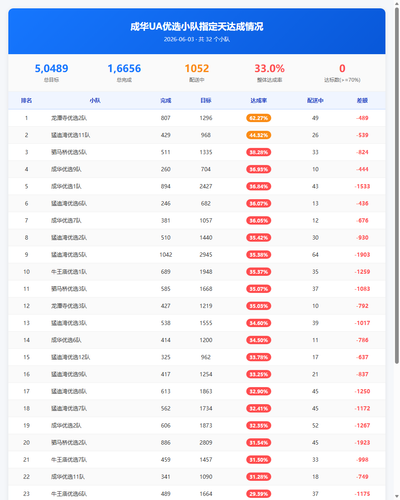This screenshot has width=400, height=500.
Task: Select team 成华优选7队
Action: pyautogui.click(x=66, y=220)
